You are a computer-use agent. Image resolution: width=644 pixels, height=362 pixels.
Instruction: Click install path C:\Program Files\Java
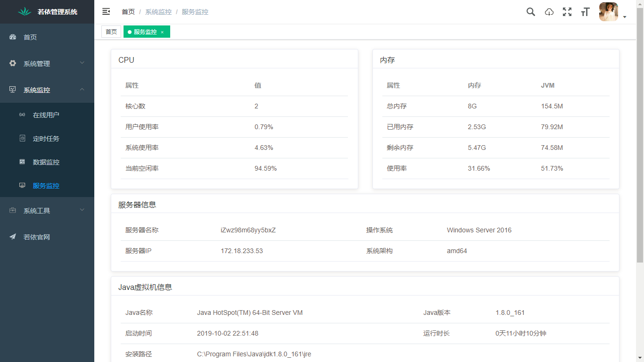(x=254, y=354)
